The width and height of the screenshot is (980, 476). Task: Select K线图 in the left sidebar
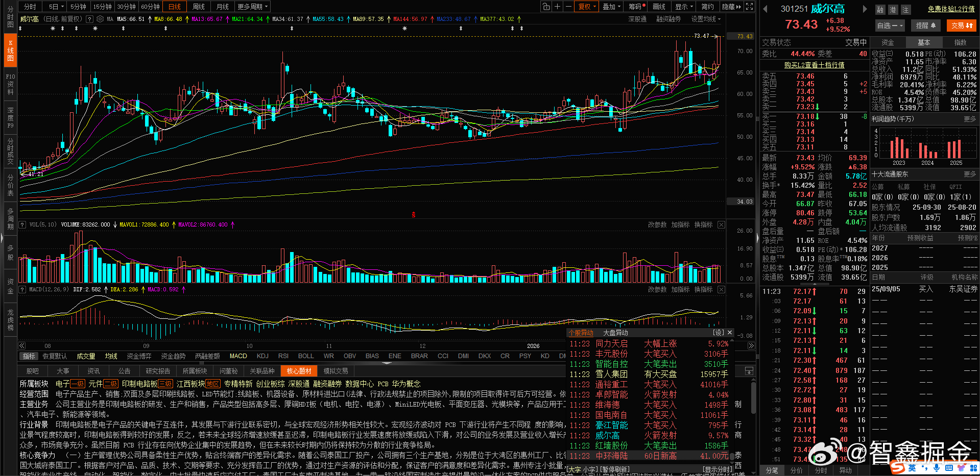(10, 50)
